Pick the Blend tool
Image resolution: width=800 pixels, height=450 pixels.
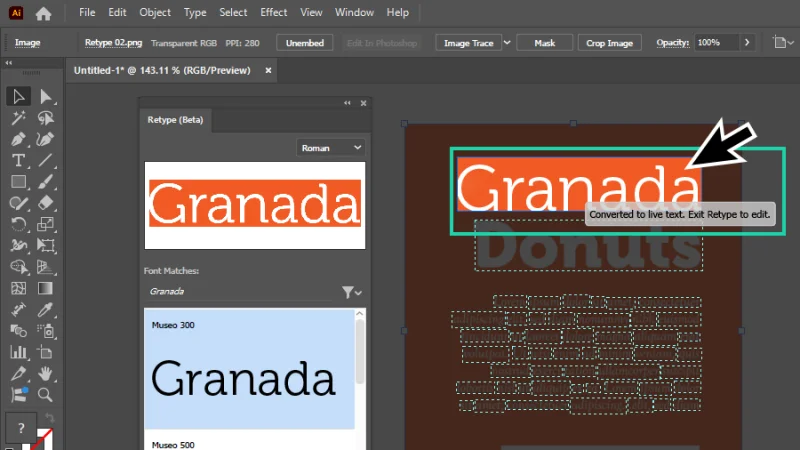[x=18, y=331]
